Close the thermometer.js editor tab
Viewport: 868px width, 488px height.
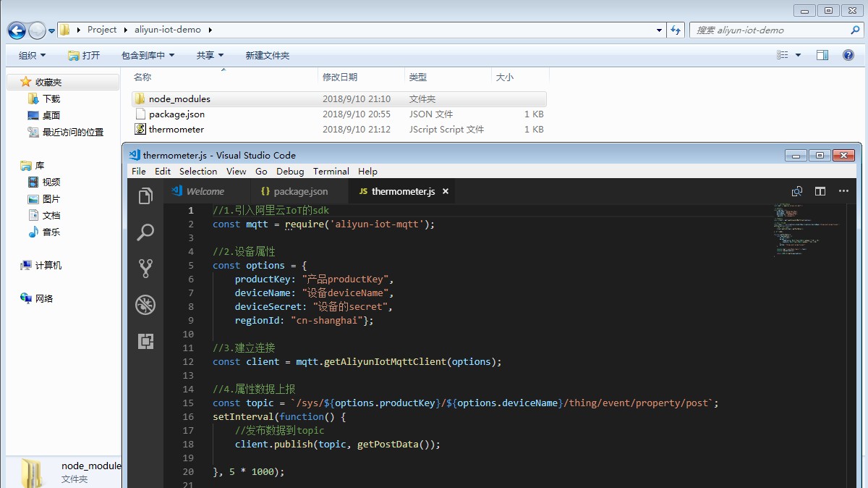[x=446, y=192]
